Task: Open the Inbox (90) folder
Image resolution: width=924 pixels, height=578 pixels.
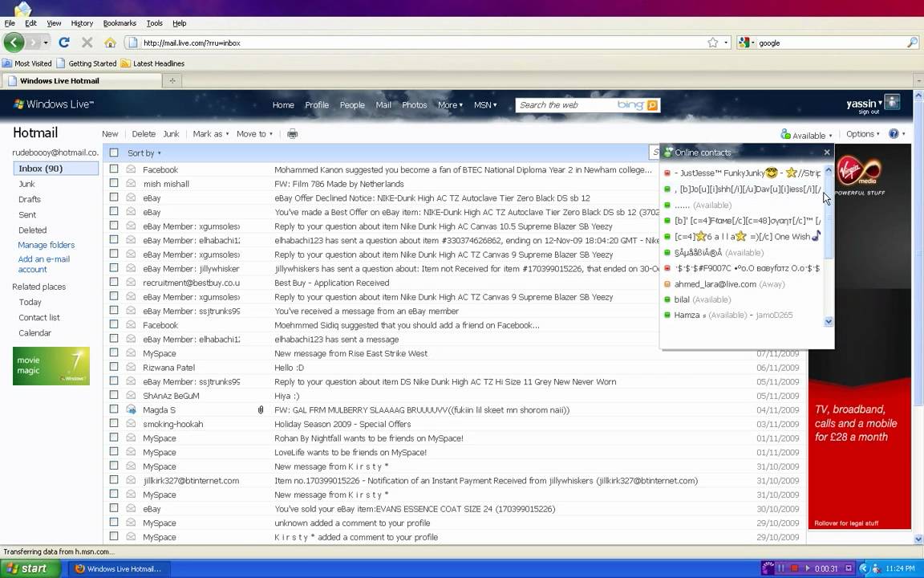Action: click(56, 168)
